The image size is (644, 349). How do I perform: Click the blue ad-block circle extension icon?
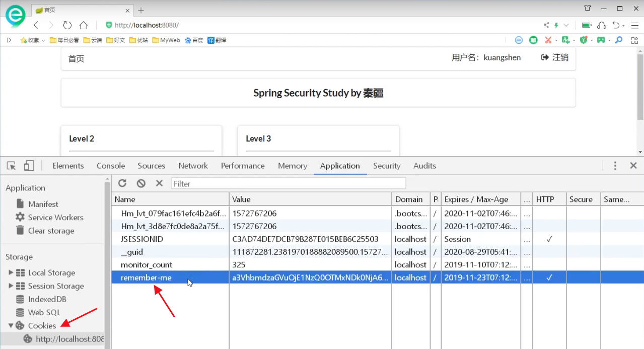[x=519, y=40]
